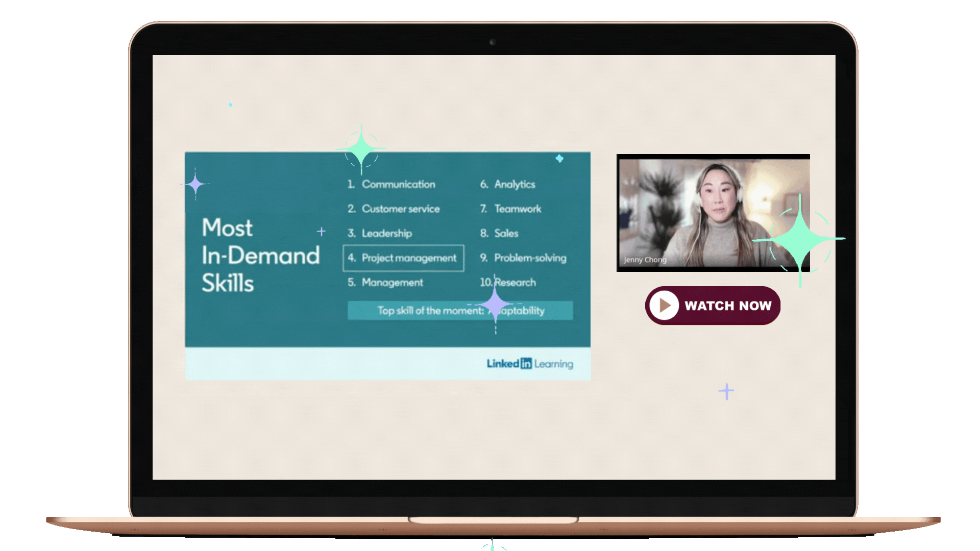Click the Jenny Chong name label
The width and height of the screenshot is (980, 551).
(645, 260)
